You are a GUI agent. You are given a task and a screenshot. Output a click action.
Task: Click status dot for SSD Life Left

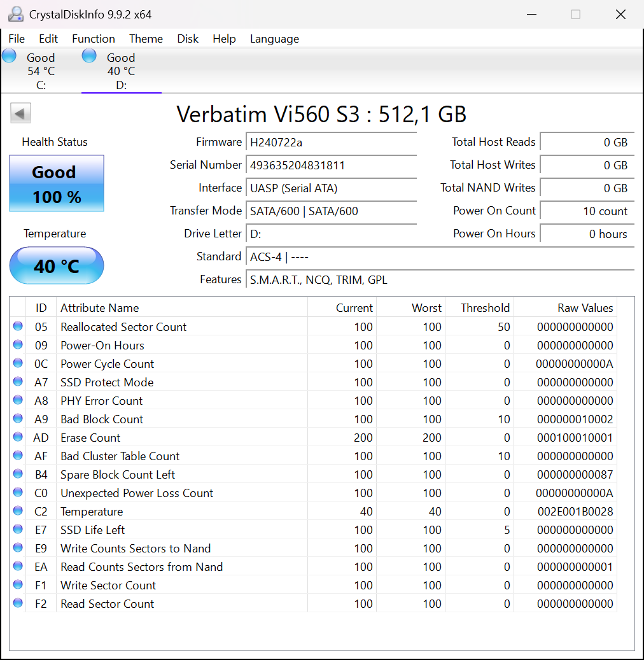point(18,530)
